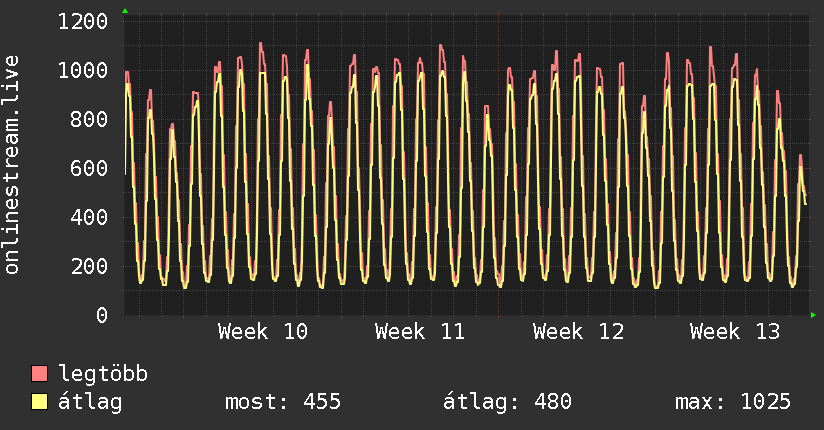This screenshot has height=430, width=824.
Task: Click the 'max: 1025' statistic
Action: 733,403
